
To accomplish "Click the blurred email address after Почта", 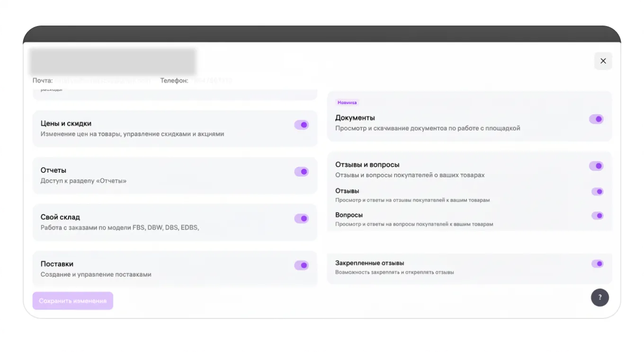I will (103, 81).
